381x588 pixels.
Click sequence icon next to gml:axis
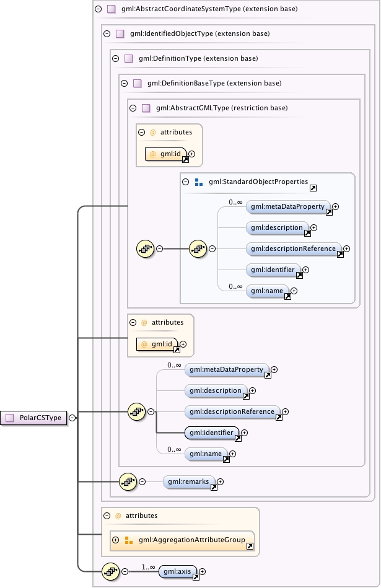click(x=111, y=571)
